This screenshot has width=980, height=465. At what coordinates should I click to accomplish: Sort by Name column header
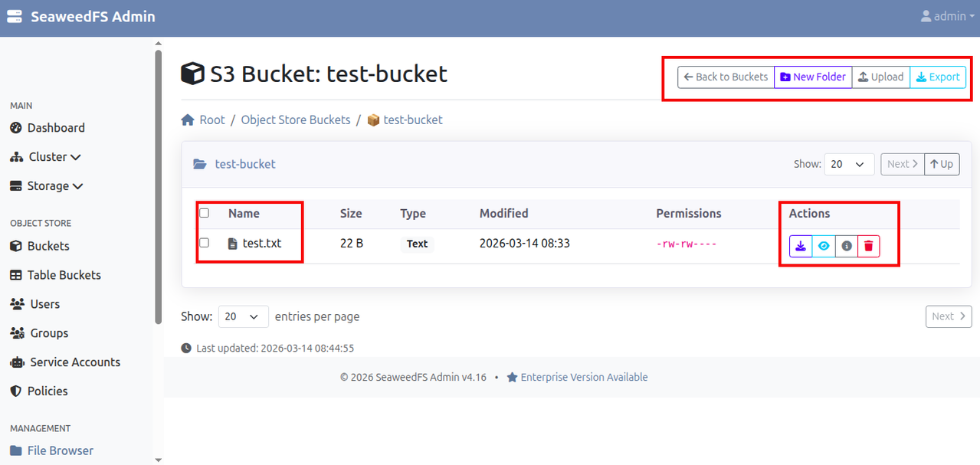point(244,213)
